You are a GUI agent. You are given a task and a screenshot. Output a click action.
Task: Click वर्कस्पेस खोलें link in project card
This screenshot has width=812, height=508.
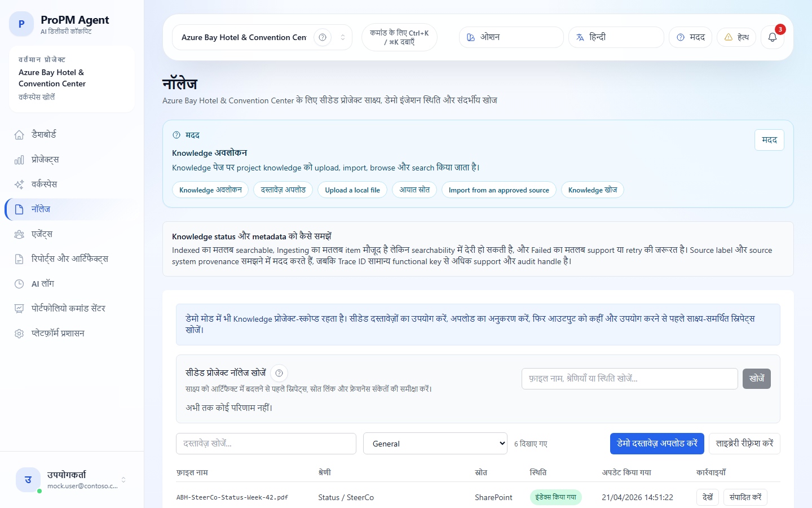click(x=37, y=97)
